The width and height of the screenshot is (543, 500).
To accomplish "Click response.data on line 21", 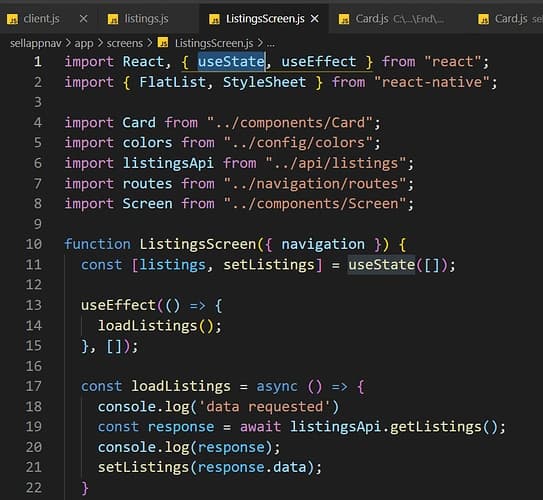I will 252,467.
